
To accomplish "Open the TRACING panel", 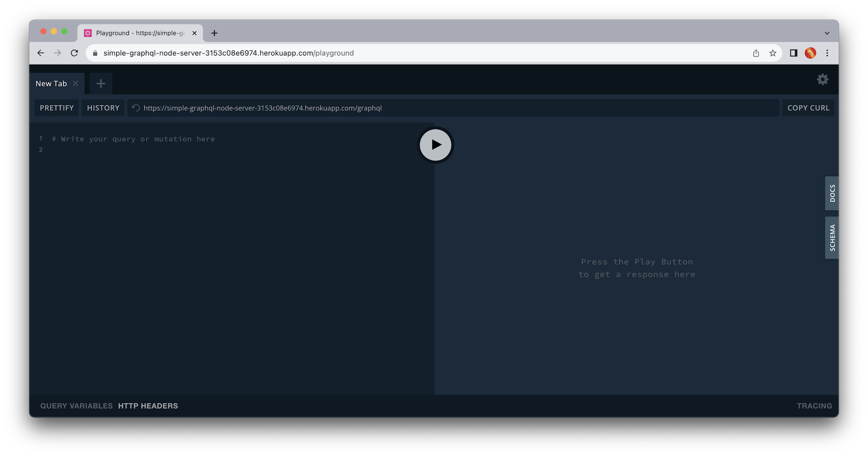I will 814,406.
